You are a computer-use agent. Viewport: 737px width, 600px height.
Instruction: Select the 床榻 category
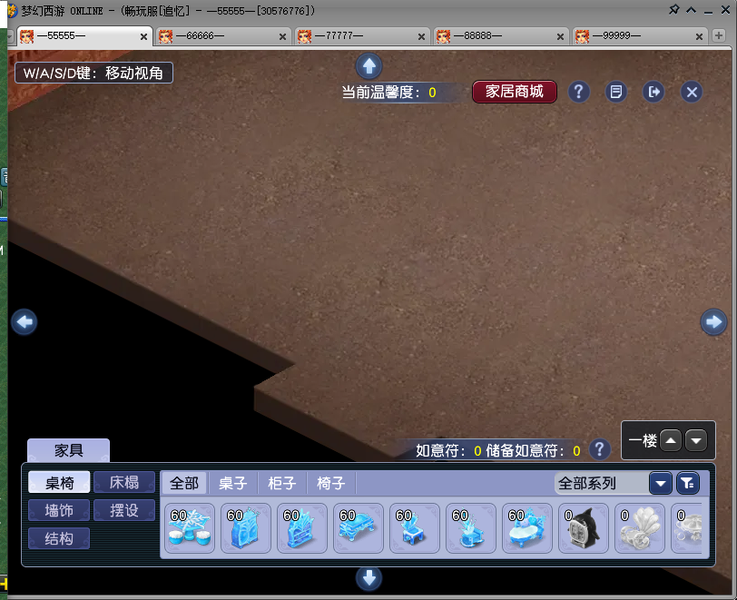(x=124, y=483)
